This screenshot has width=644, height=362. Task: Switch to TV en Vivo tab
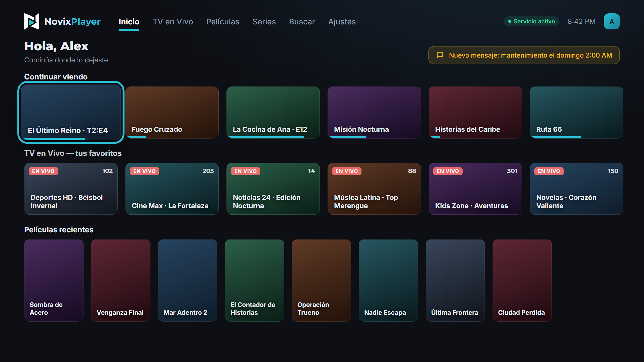pyautogui.click(x=173, y=22)
